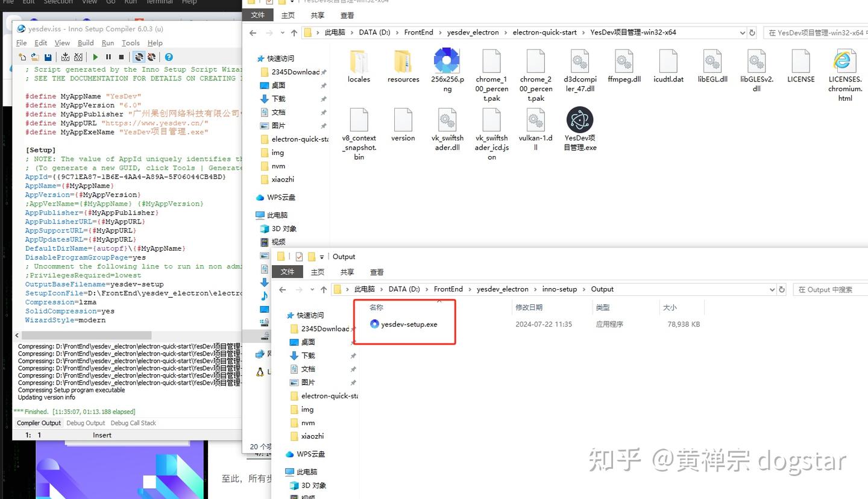This screenshot has width=868, height=499.
Task: Save the yesdev.iss script
Action: (48, 57)
